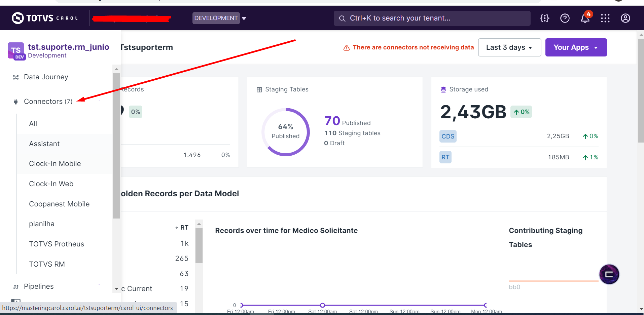Select the Clock-In Mobile connector
644x315 pixels.
[x=55, y=164]
